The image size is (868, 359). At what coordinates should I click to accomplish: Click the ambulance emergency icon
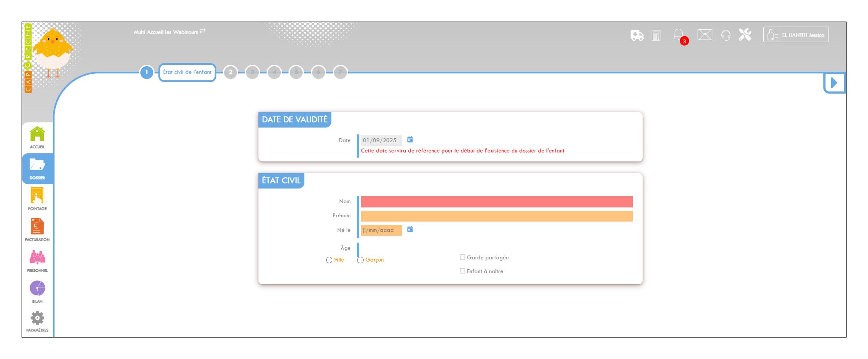click(637, 35)
